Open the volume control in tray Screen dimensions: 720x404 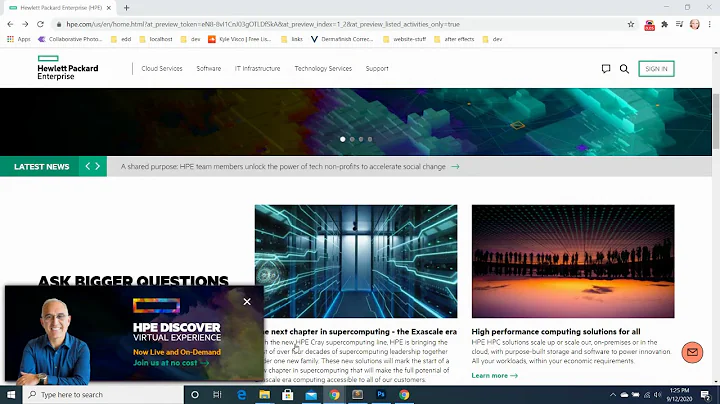pos(658,395)
